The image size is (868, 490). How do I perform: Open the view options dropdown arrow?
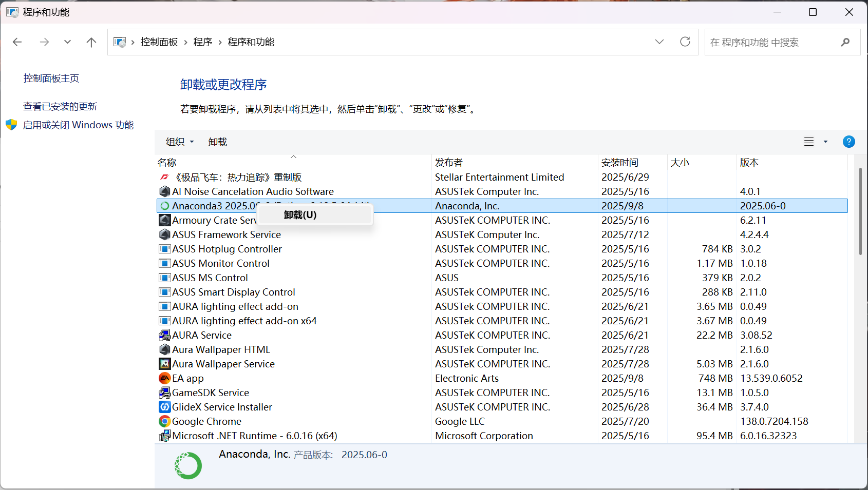click(x=825, y=142)
